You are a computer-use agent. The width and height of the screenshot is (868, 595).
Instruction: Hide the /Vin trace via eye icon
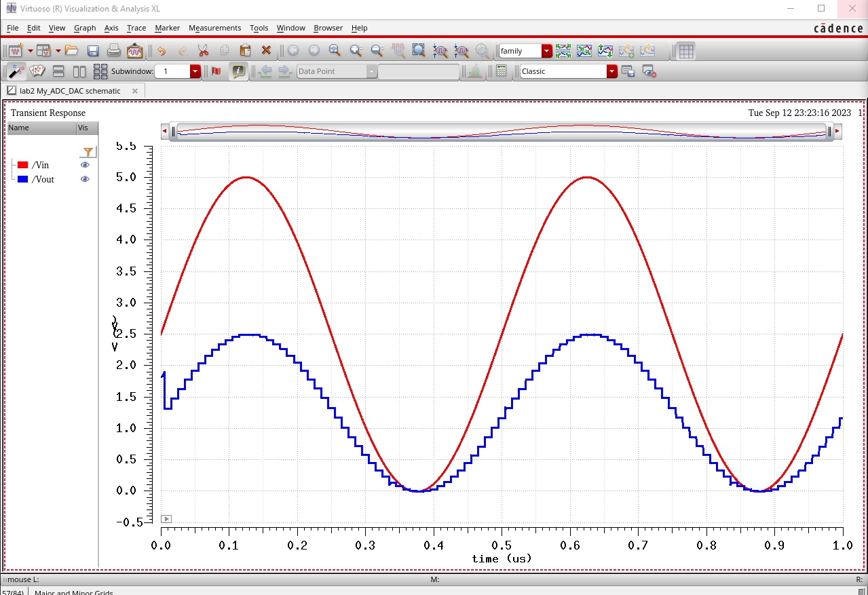tap(85, 165)
